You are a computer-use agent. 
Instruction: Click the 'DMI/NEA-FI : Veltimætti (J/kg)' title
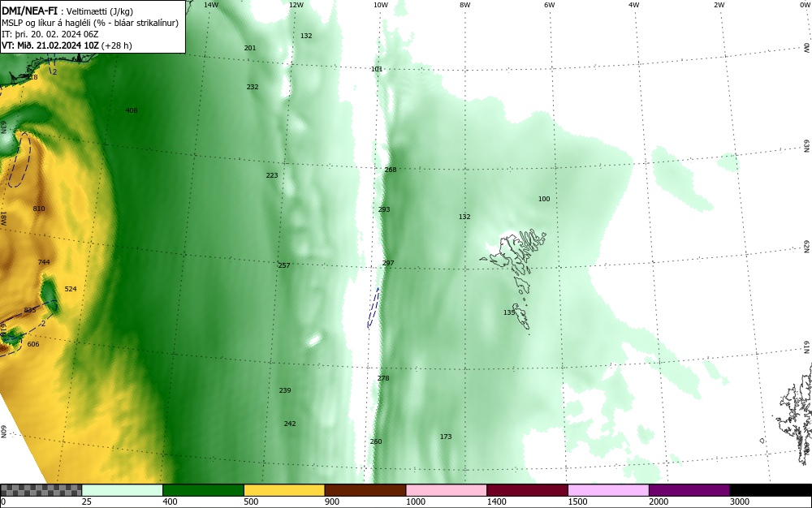tap(67, 11)
